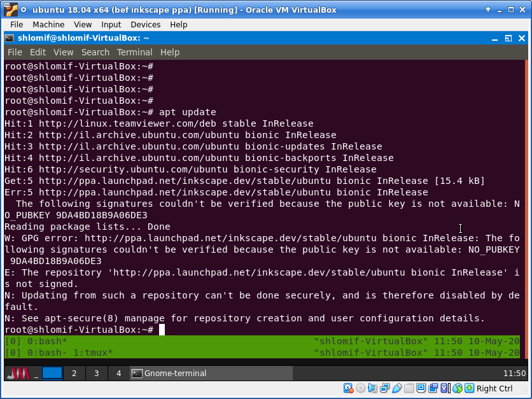Screen dimensions: 532x399
Task: Click the Right Ctrl host key label
Action: pyautogui.click(x=494, y=388)
